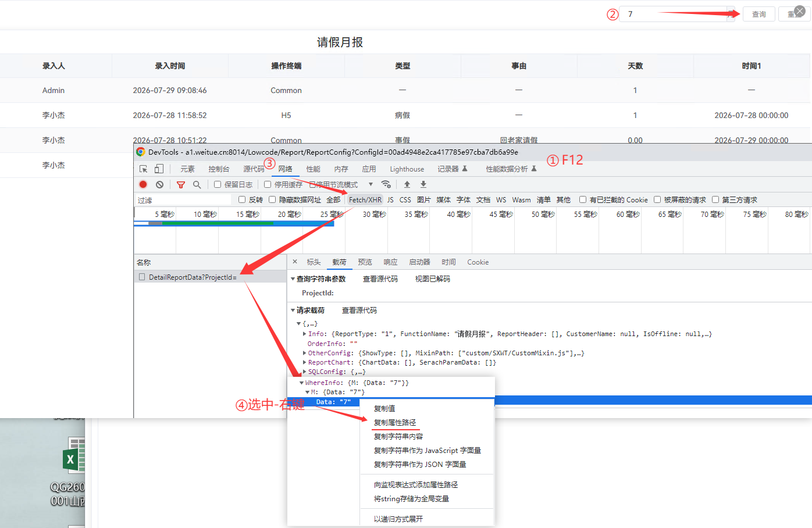The image size is (812, 528).
Task: Click Admin cell in report table
Action: coord(54,90)
